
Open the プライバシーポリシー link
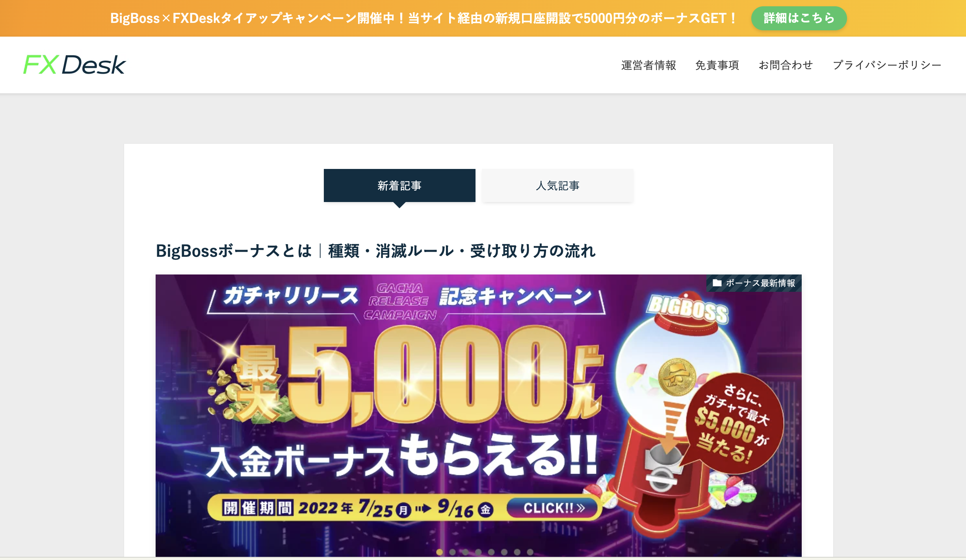click(x=887, y=65)
